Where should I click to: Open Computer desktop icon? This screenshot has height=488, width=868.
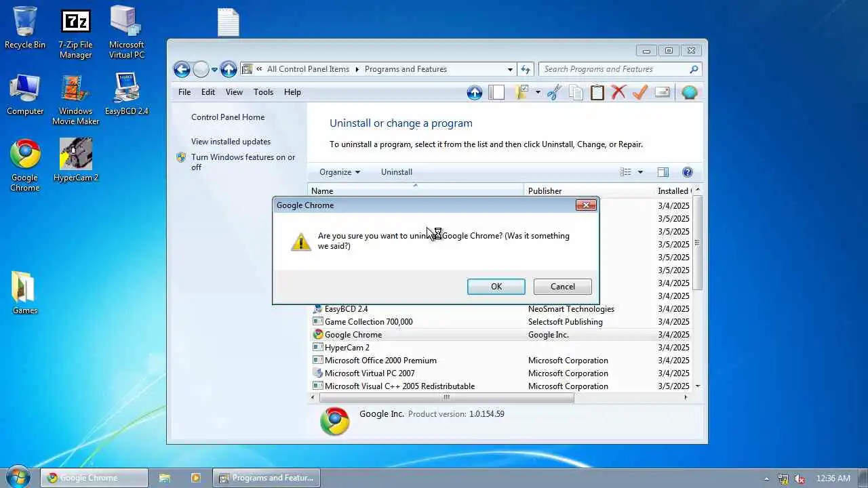(25, 95)
